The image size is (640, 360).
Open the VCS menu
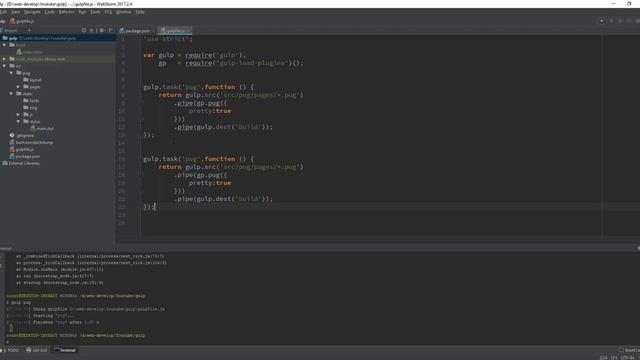point(108,12)
